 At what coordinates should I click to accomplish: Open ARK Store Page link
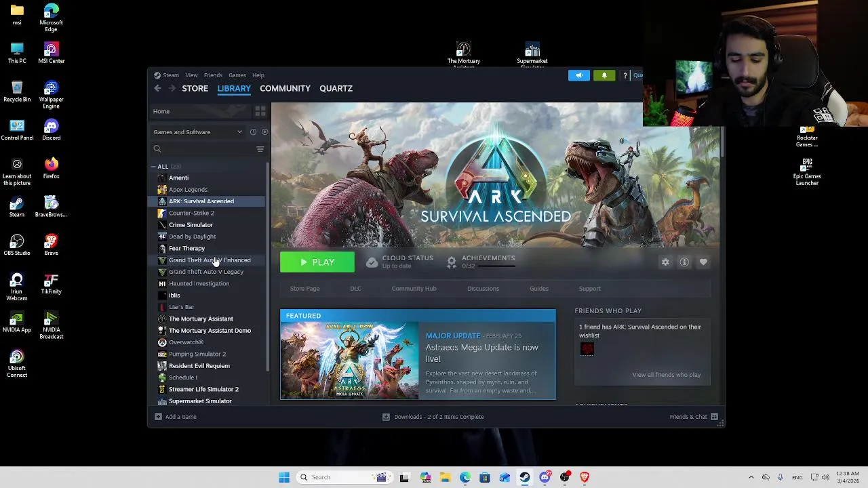click(304, 289)
